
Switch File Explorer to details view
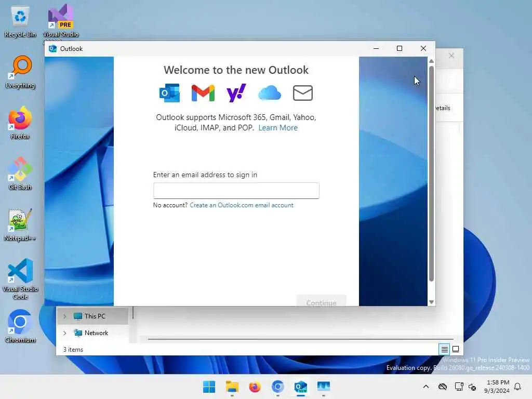[444, 349]
